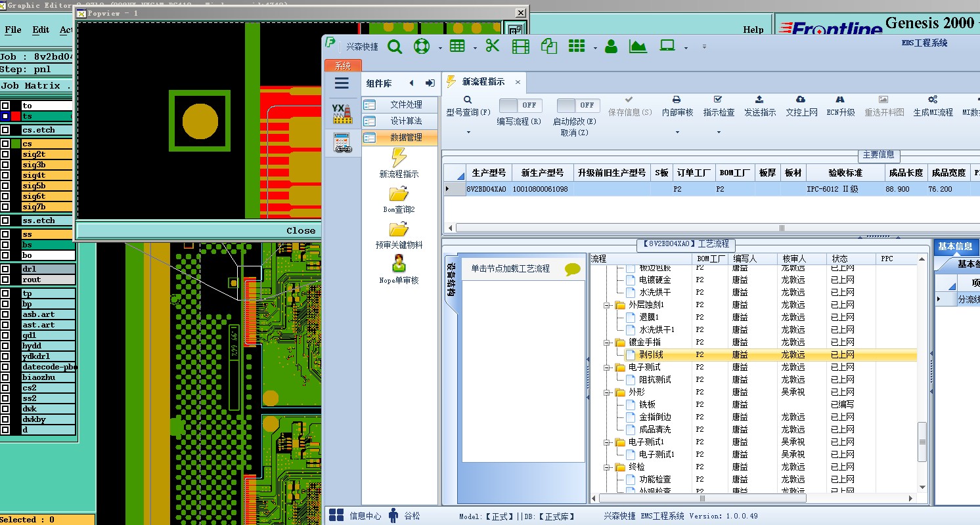This screenshot has height=525, width=980.
Task: Click the 内部审核 printer icon
Action: coord(677,100)
